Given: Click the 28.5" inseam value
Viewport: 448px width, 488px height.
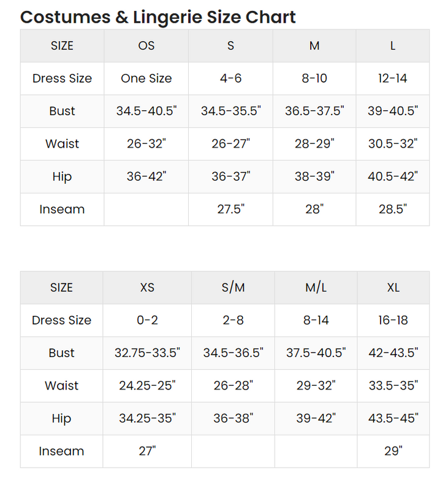Looking at the screenshot, I should coord(393,209).
